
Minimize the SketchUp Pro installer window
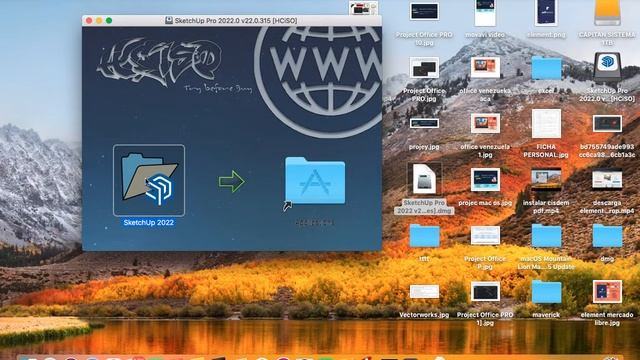tap(99, 20)
